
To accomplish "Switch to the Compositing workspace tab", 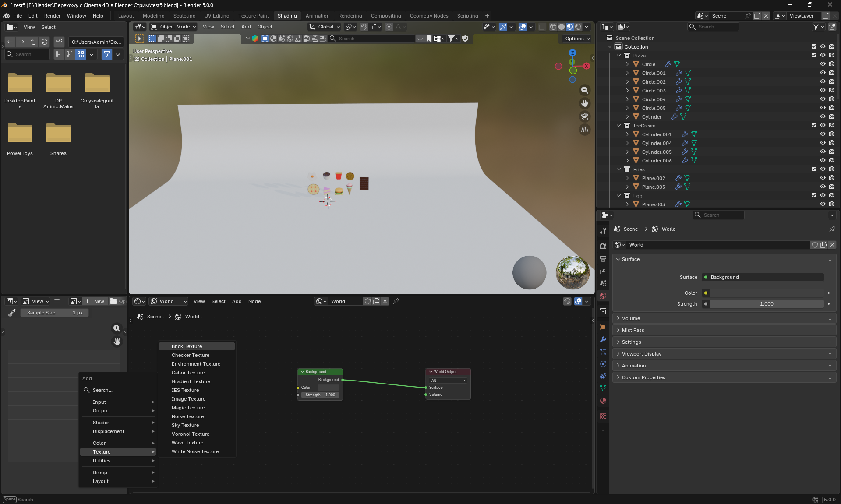I will 385,16.
